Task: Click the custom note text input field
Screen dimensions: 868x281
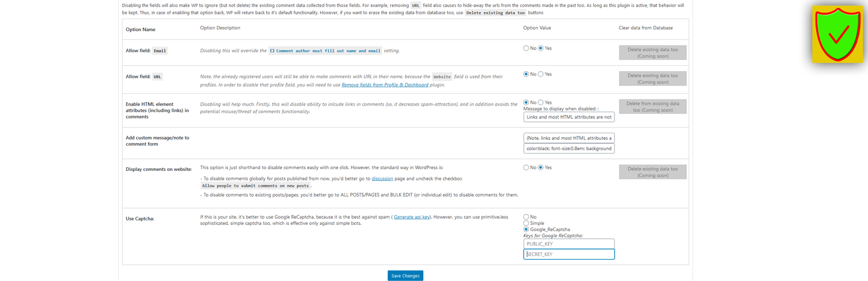Action: [569, 138]
